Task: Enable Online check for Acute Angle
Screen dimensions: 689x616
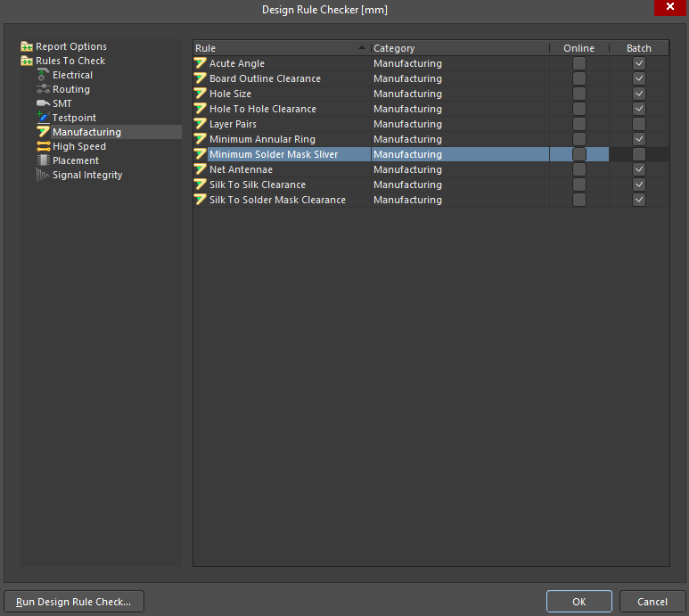Action: (579, 64)
